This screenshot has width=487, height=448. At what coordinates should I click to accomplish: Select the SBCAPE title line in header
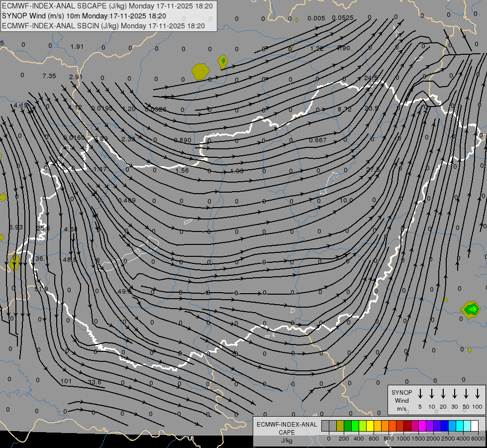[x=107, y=6]
